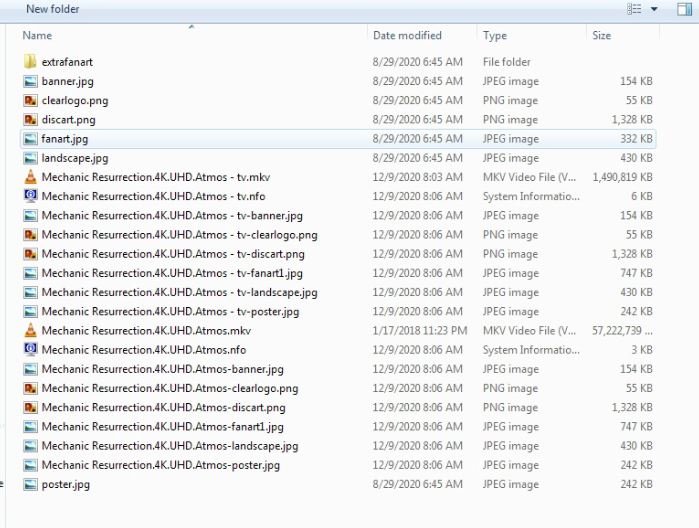The image size is (699, 528).
Task: Click the 332 KB size value
Action: (636, 139)
